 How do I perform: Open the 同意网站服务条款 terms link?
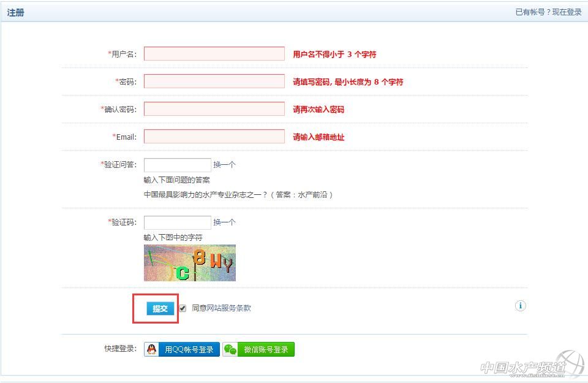tap(221, 308)
